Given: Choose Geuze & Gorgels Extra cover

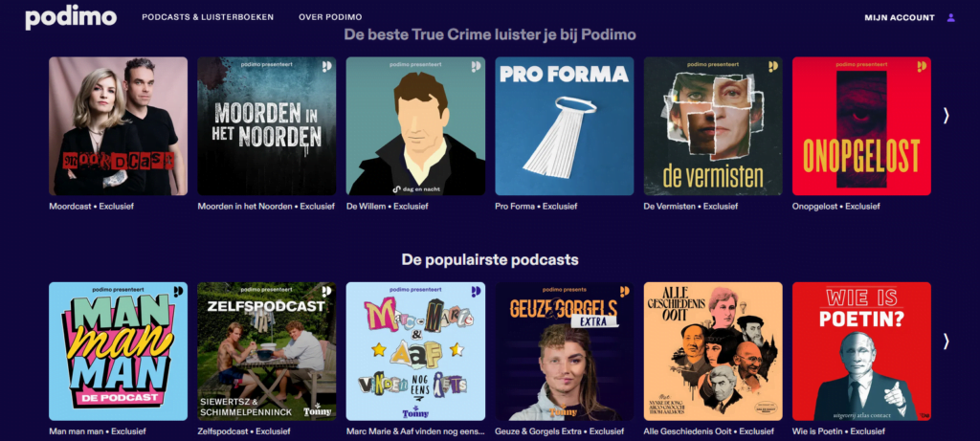Looking at the screenshot, I should pyautogui.click(x=565, y=351).
